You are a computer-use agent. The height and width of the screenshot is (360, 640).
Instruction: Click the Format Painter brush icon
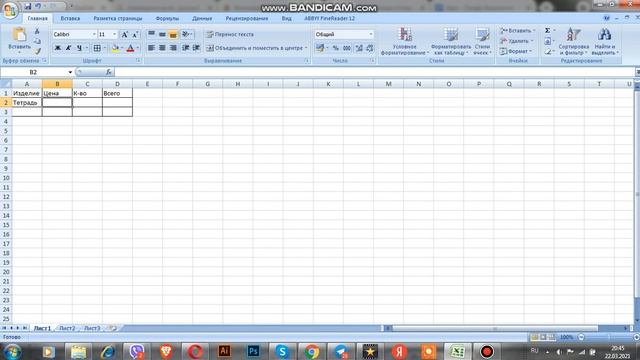click(37, 51)
